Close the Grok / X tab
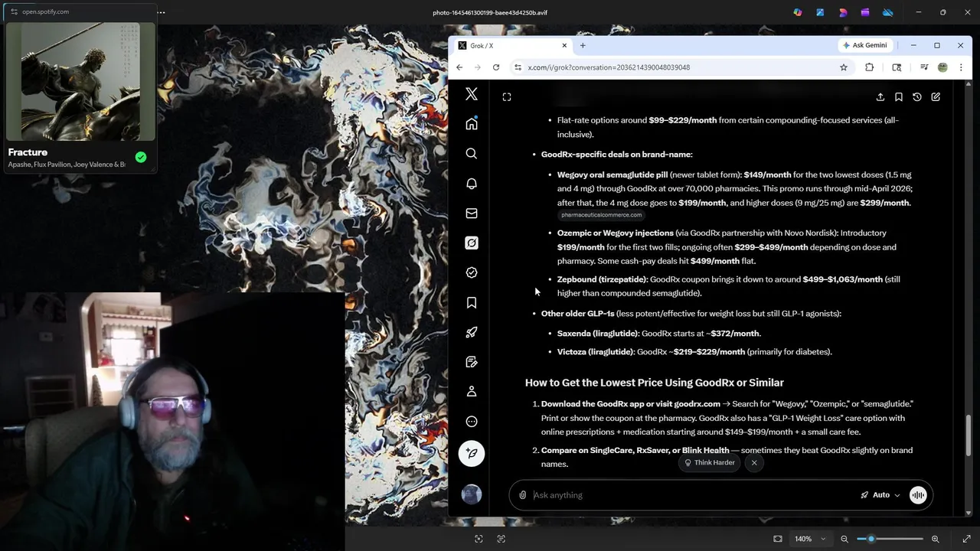This screenshot has width=980, height=551. coord(564,45)
